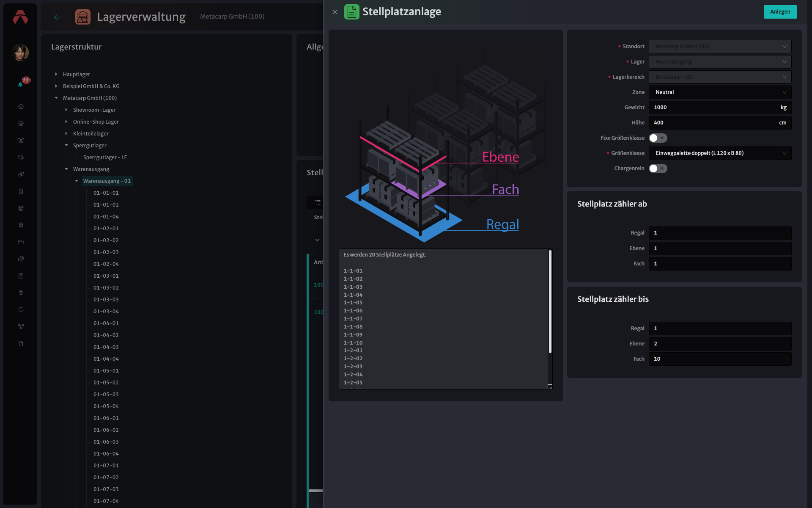The width and height of the screenshot is (812, 508).
Task: Click the Ebene field under Stellplatz zähler ab
Action: pos(720,248)
